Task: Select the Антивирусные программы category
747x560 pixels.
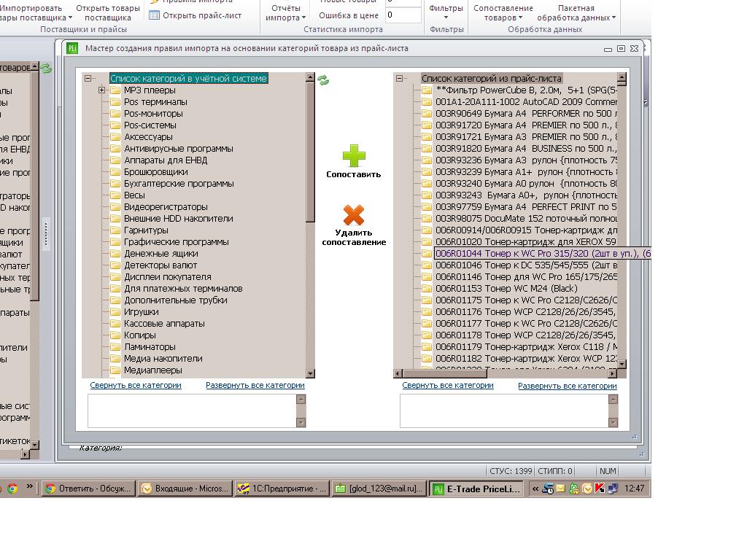Action: pos(179,149)
